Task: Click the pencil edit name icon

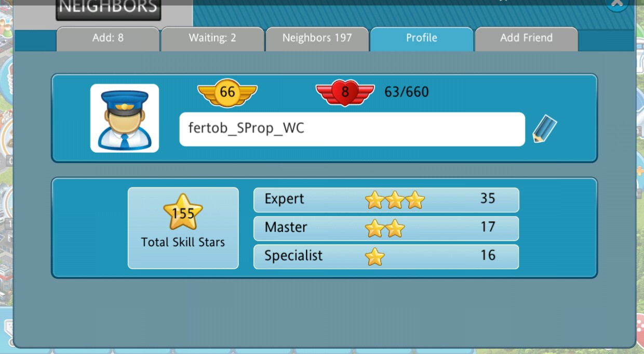Action: 544,129
